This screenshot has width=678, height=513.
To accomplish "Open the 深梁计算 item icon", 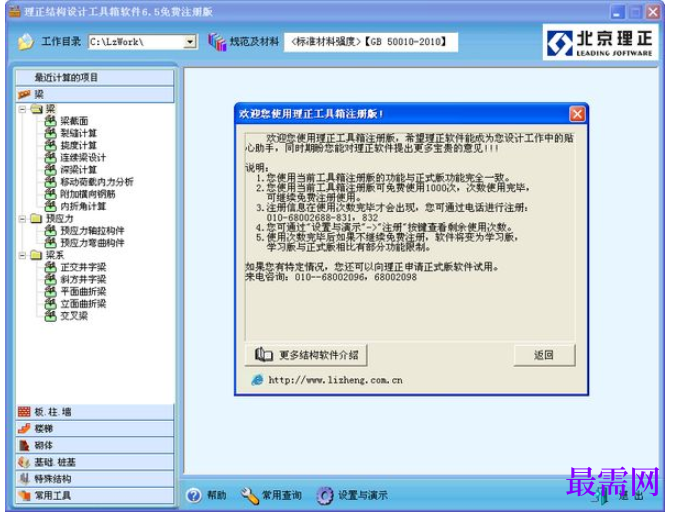I will tap(51, 169).
